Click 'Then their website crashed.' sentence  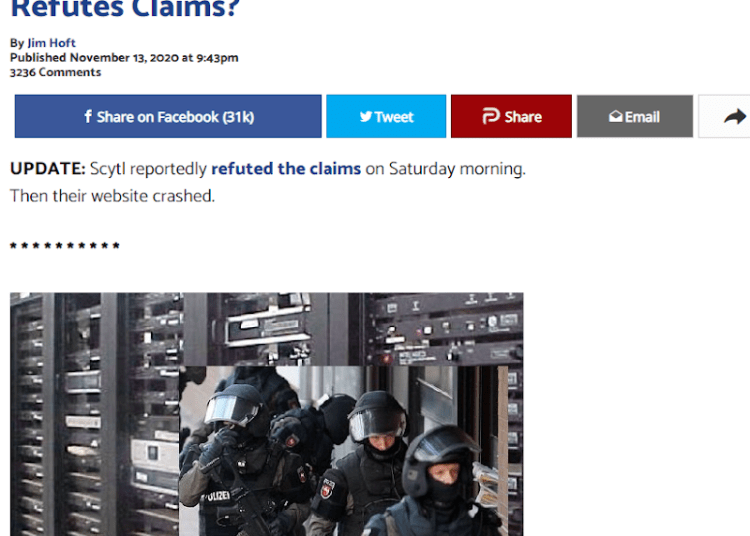pos(112,196)
